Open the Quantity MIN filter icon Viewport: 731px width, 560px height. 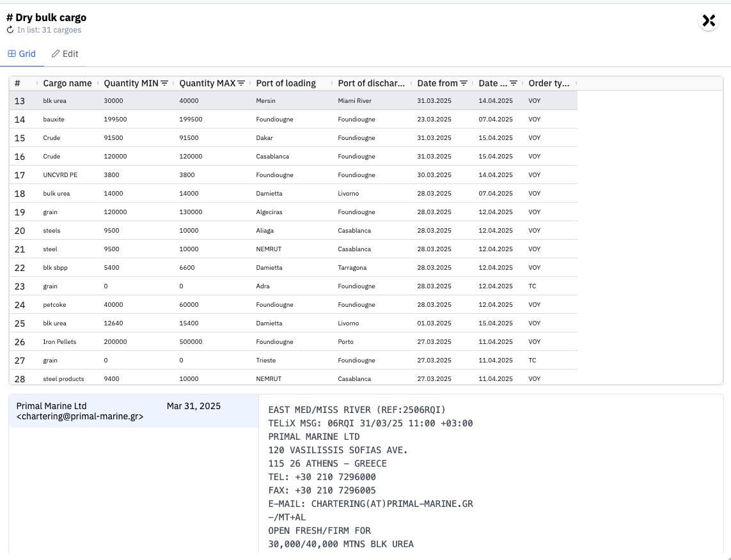click(164, 83)
